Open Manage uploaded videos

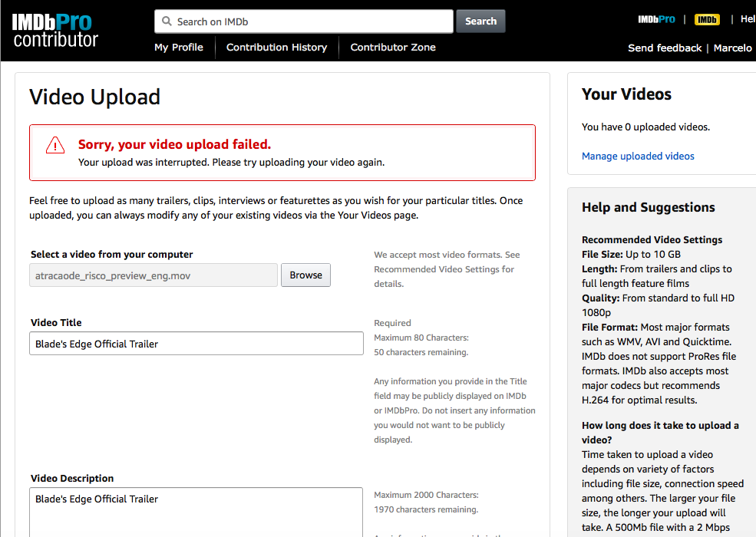click(638, 156)
